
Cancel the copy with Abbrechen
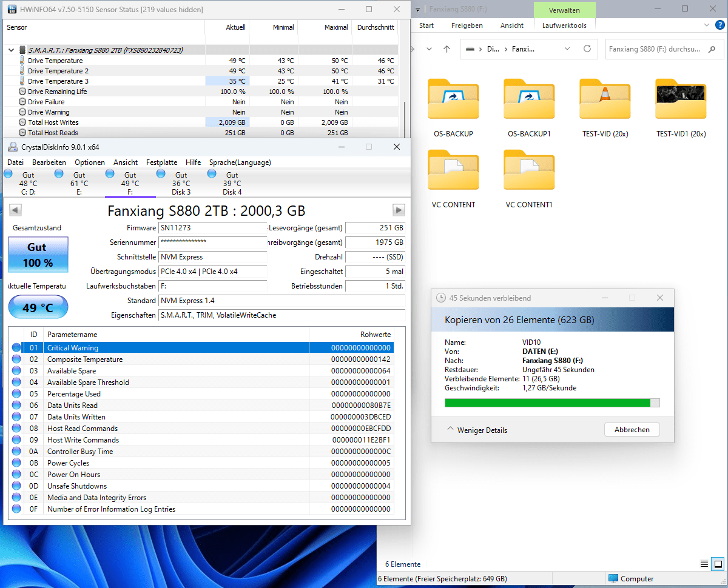(632, 430)
